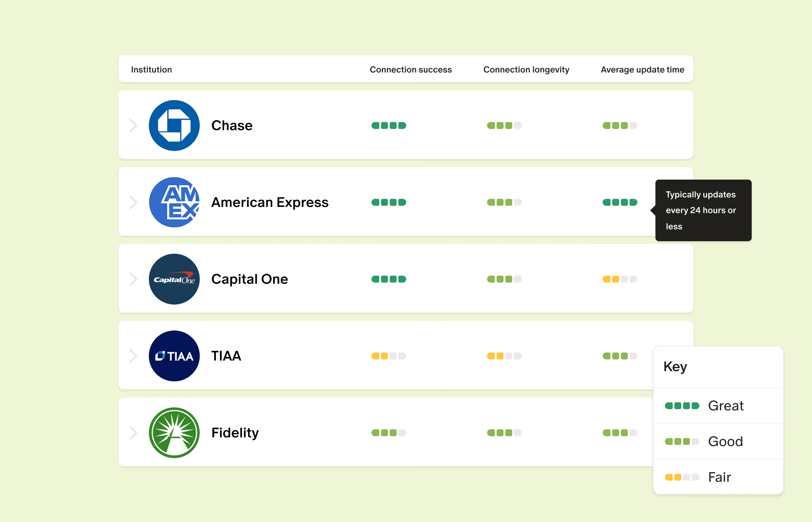Expand the American Express row chevron
This screenshot has height=522, width=812.
[133, 202]
